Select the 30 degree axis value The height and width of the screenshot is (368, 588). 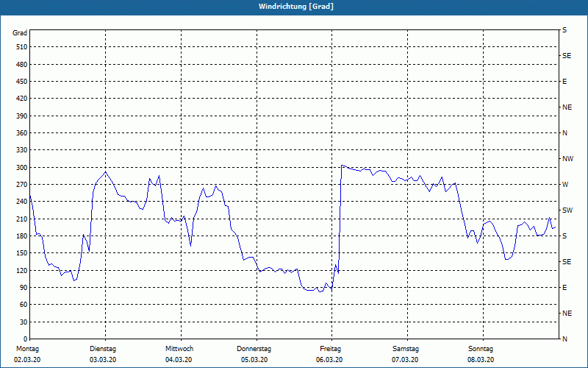click(24, 322)
